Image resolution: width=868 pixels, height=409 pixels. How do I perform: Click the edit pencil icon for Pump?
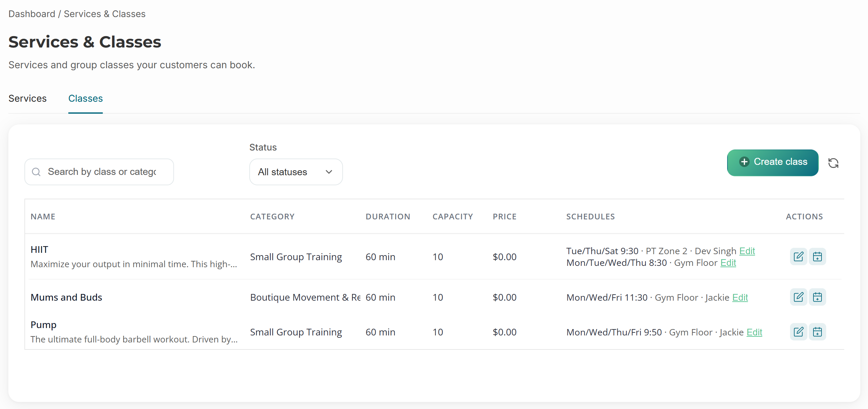click(798, 332)
